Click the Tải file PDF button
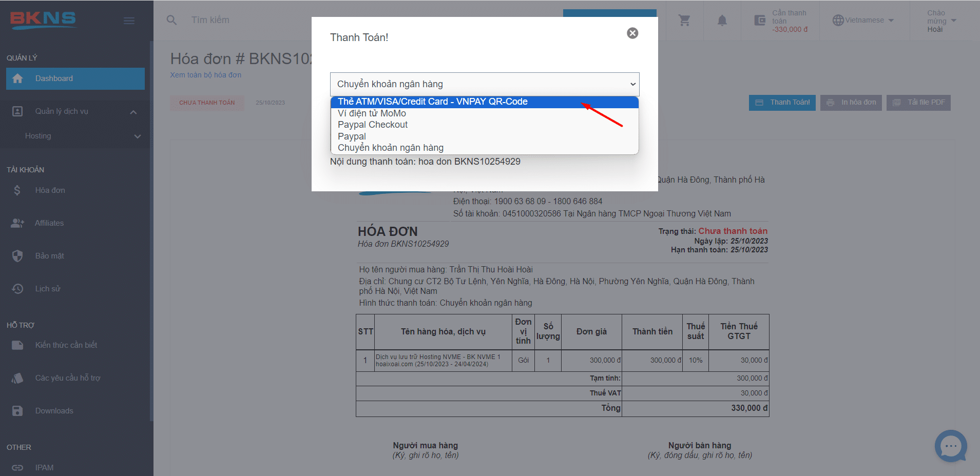Viewport: 980px width, 476px height. click(918, 103)
